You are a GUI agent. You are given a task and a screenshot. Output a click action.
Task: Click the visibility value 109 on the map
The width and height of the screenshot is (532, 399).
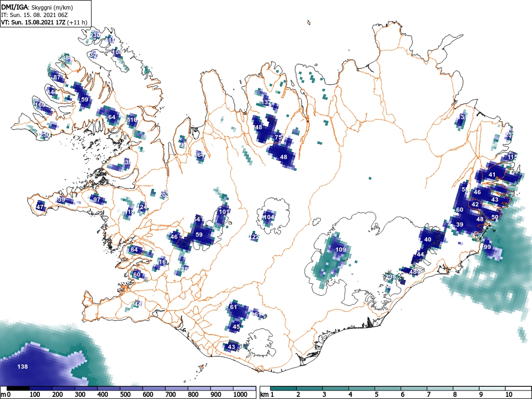click(x=340, y=250)
